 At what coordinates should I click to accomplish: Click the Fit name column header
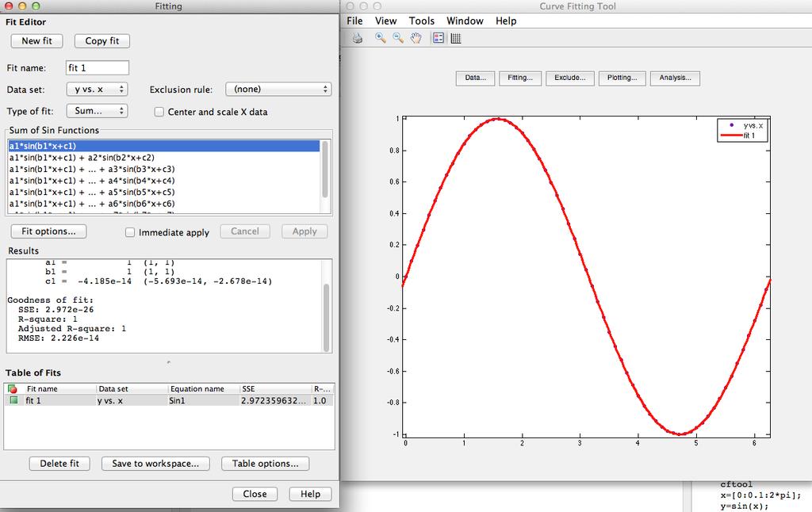(59, 389)
